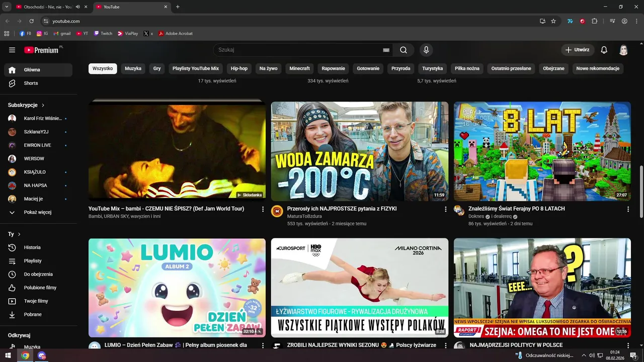The width and height of the screenshot is (644, 362).
Task: Bookmark this page with the star icon
Action: click(x=553, y=21)
